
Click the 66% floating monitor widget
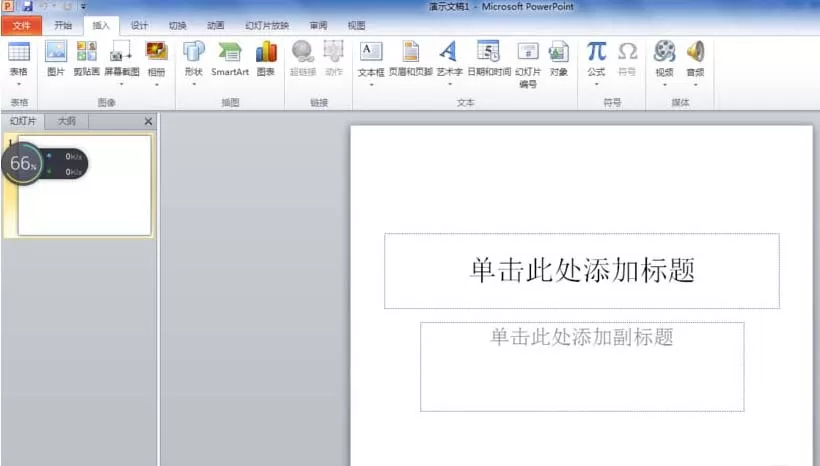45,163
